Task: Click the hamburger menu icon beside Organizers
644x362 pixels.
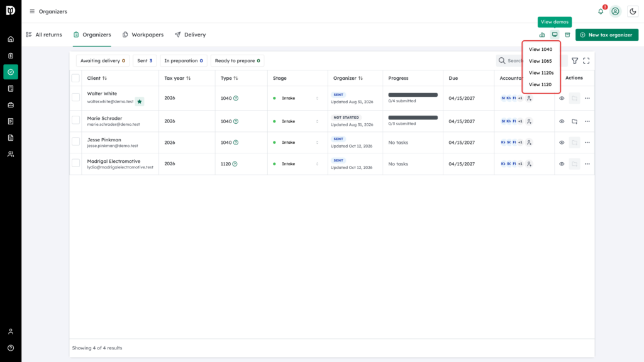Action: point(32,11)
